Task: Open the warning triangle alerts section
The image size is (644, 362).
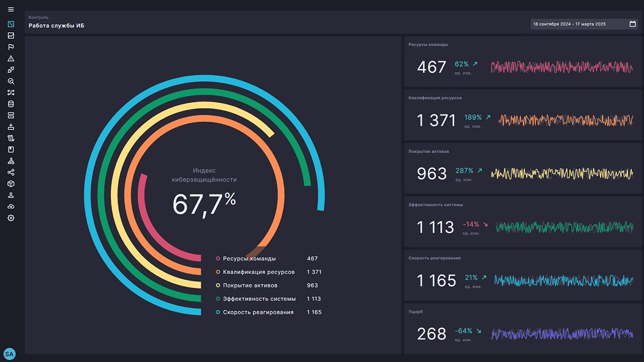Action: [x=10, y=59]
